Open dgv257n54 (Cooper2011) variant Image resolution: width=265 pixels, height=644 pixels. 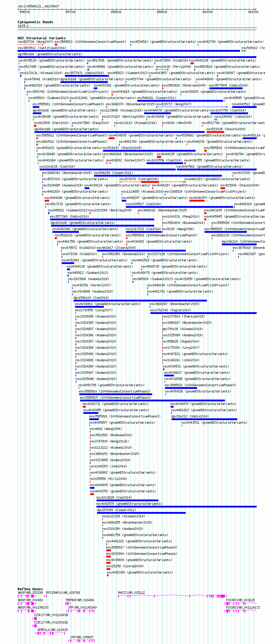pyautogui.click(x=116, y=510)
